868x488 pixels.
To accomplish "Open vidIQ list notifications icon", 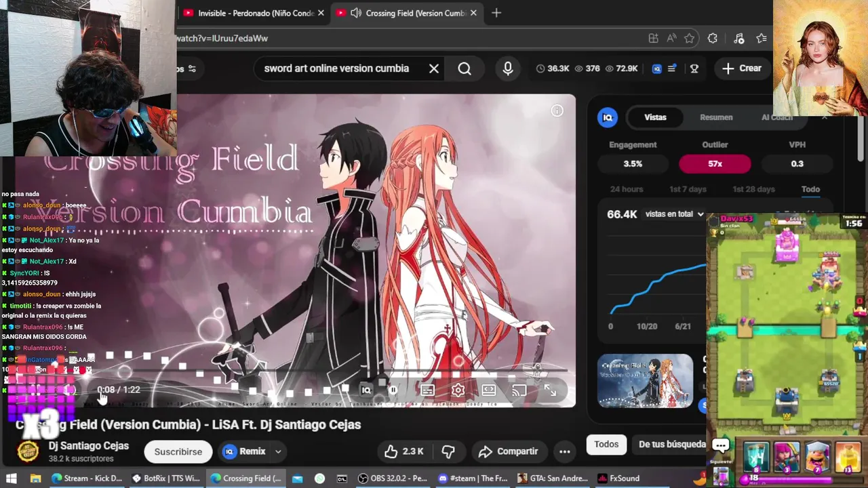I will (x=672, y=68).
